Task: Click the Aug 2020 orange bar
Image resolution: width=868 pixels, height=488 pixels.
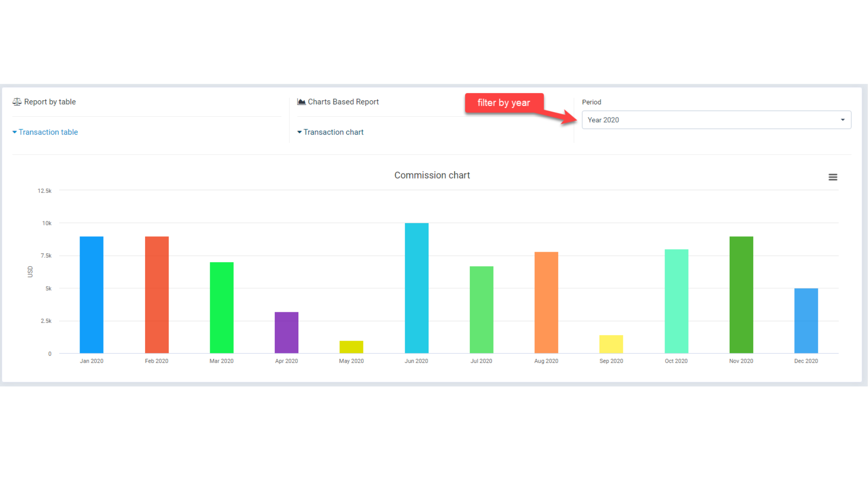Action: 546,302
